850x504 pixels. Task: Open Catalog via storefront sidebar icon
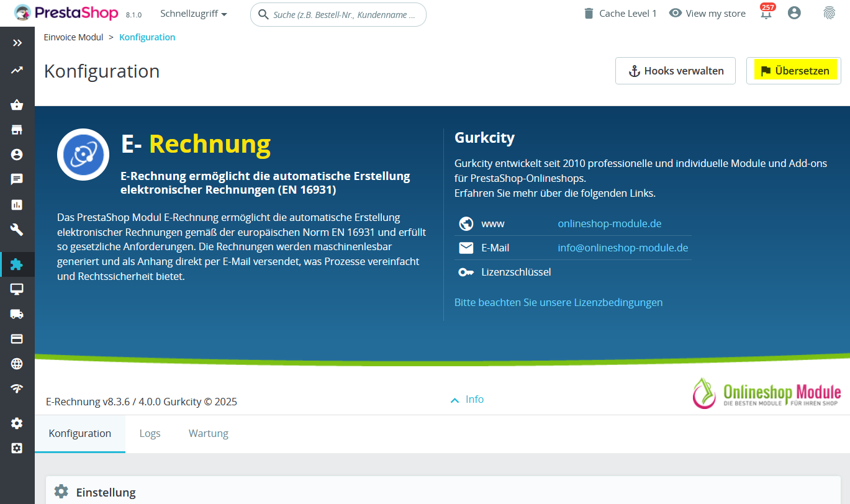(17, 130)
